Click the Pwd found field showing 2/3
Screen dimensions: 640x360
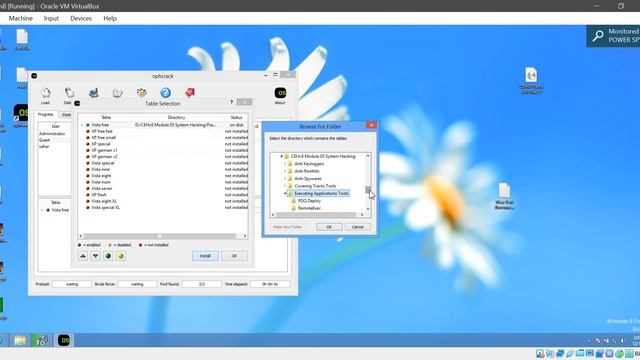click(202, 284)
